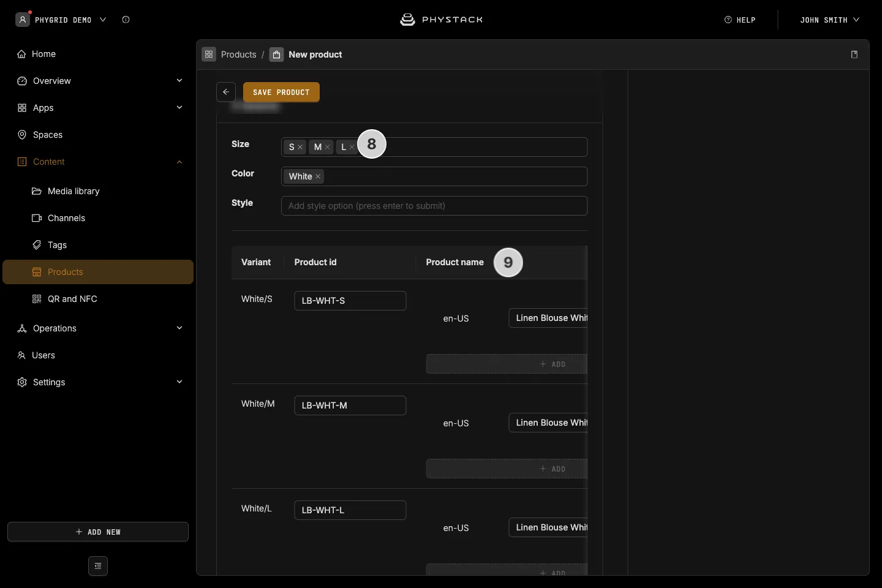Remove the S size tag

(x=300, y=147)
